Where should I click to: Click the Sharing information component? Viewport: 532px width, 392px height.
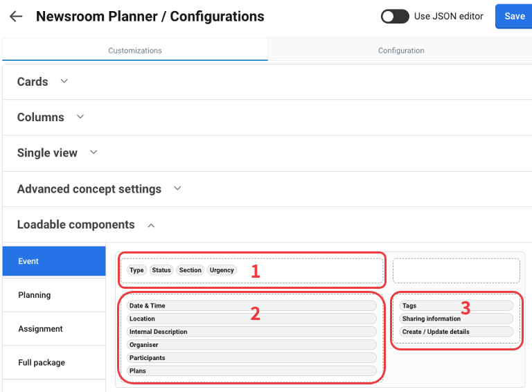[456, 319]
